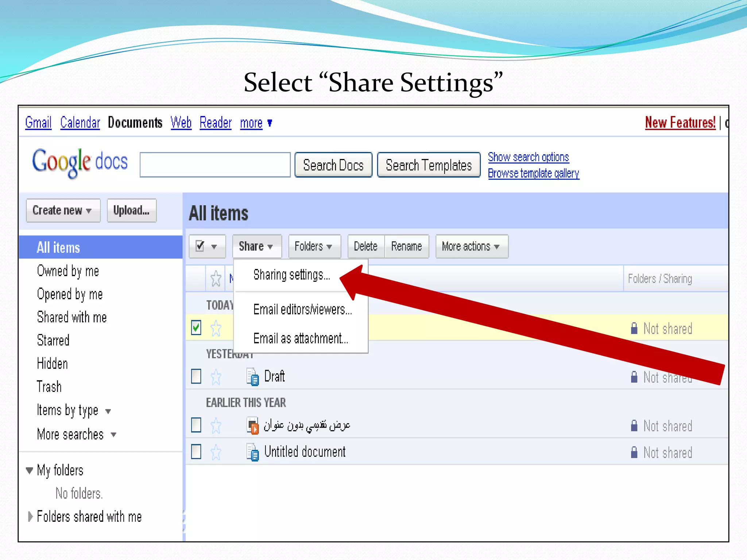Open the presentation file icon
The image size is (747, 560).
pyautogui.click(x=252, y=425)
